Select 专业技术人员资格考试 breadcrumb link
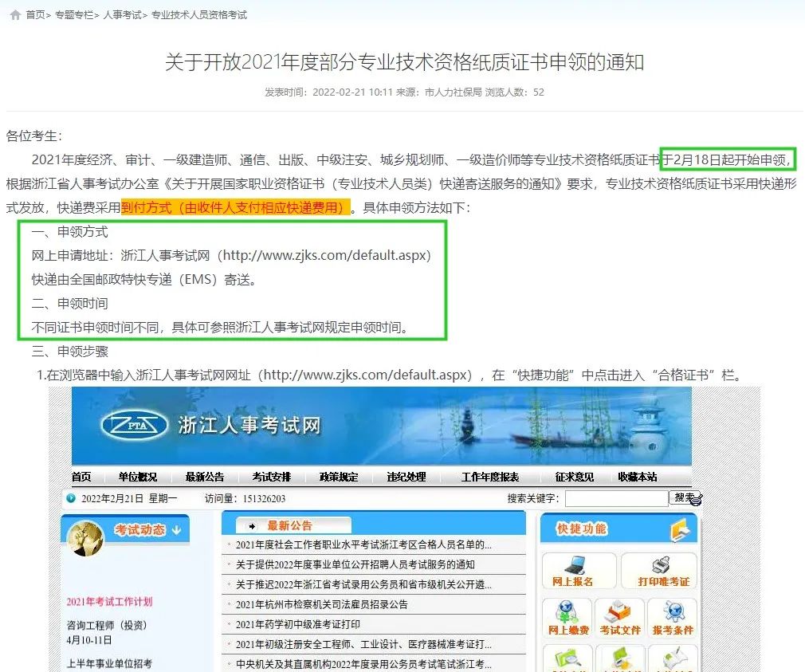The height and width of the screenshot is (672, 805). tap(198, 15)
